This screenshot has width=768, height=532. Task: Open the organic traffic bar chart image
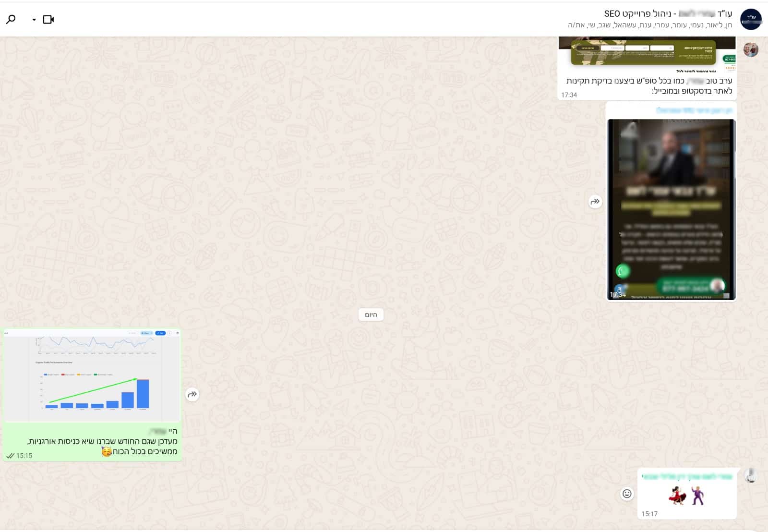coord(92,375)
